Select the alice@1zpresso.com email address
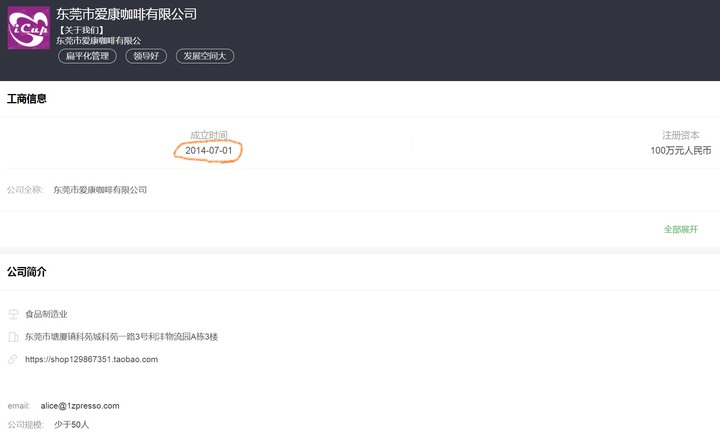 80,406
